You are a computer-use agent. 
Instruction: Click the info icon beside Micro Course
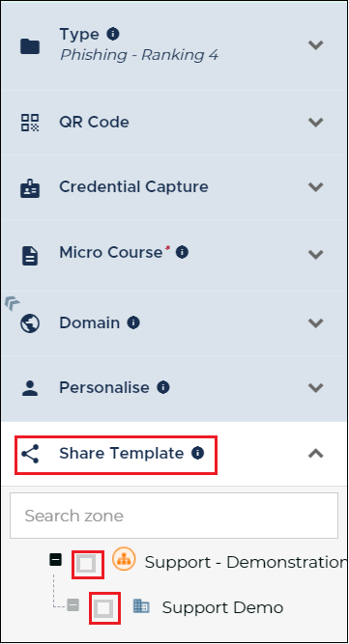(182, 252)
